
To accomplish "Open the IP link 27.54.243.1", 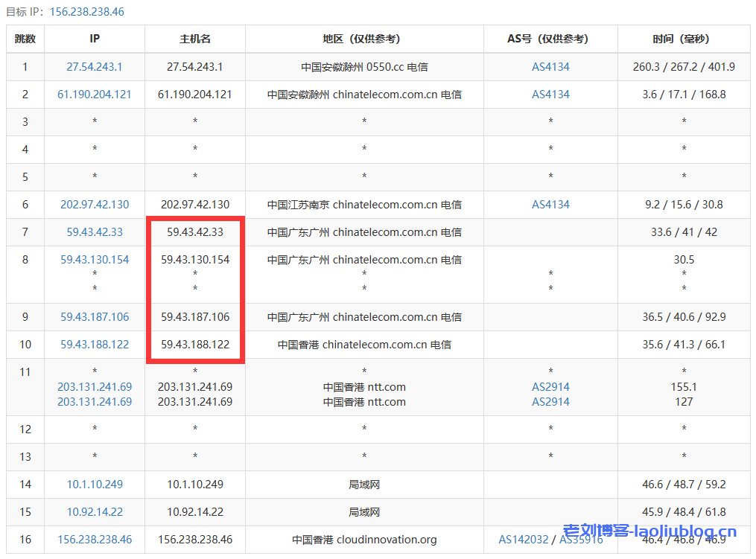I will pyautogui.click(x=94, y=66).
